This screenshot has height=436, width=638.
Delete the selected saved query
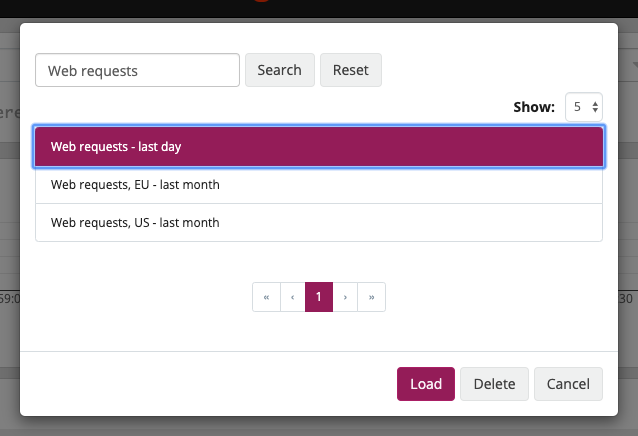pos(494,384)
